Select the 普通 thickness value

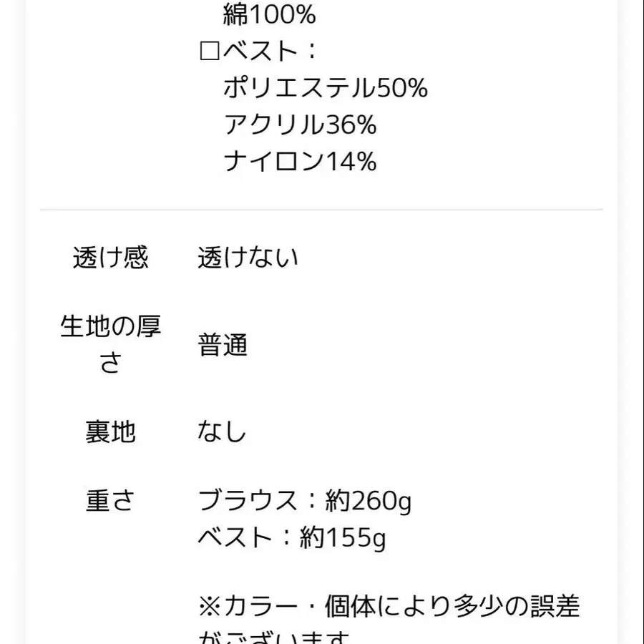(223, 346)
